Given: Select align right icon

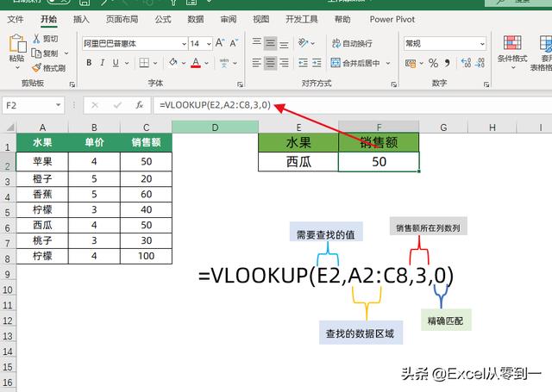Looking at the screenshot, I should [284, 63].
